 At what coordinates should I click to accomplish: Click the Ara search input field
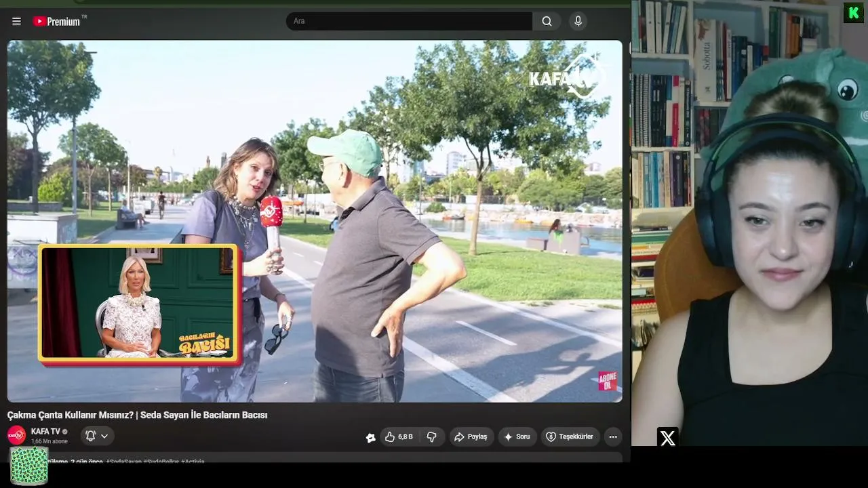(409, 21)
